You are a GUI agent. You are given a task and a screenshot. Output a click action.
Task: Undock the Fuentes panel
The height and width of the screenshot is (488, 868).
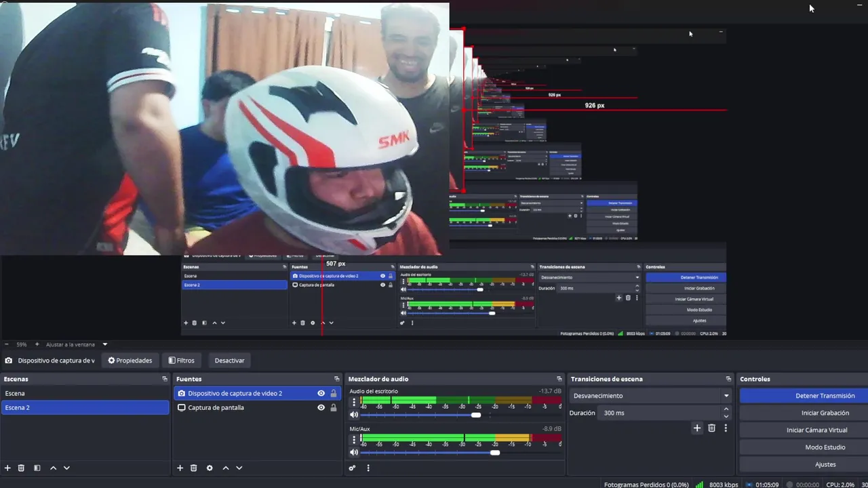[336, 379]
